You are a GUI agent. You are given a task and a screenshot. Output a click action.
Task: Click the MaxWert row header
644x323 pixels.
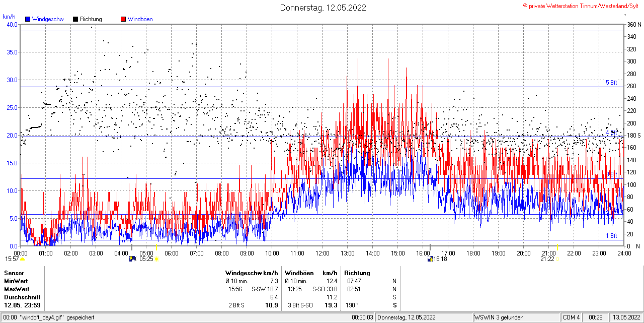coord(17,289)
